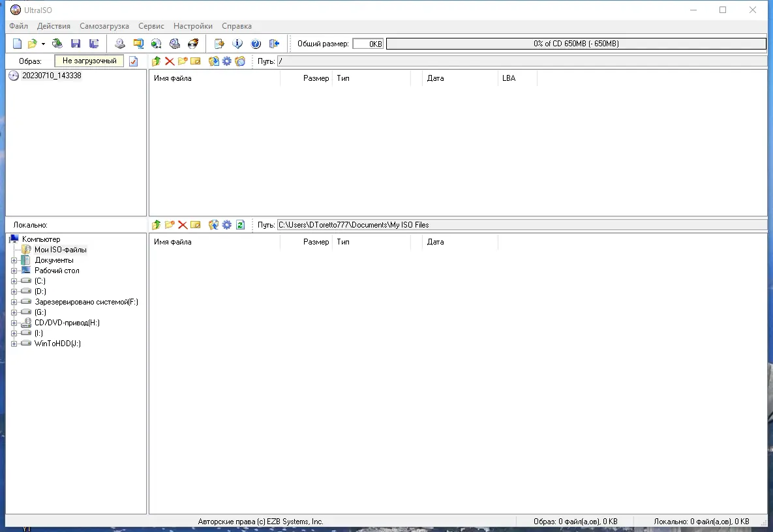Click the Mount to virtual drive icon
The width and height of the screenshot is (773, 532).
(175, 44)
